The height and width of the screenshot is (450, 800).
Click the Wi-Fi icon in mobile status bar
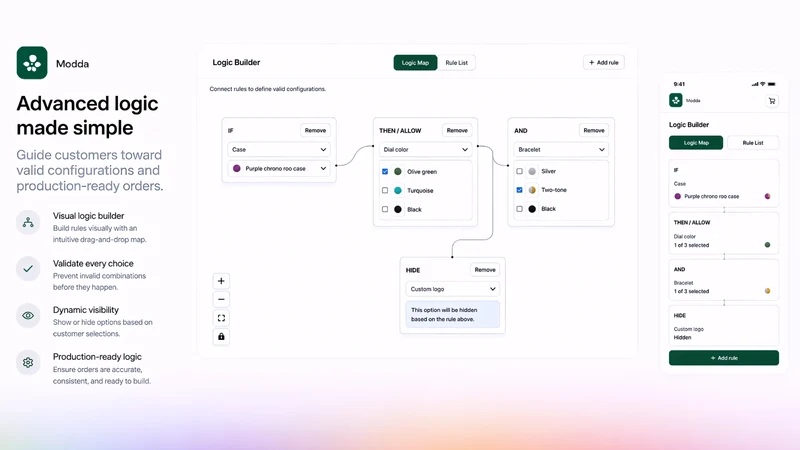coord(763,84)
